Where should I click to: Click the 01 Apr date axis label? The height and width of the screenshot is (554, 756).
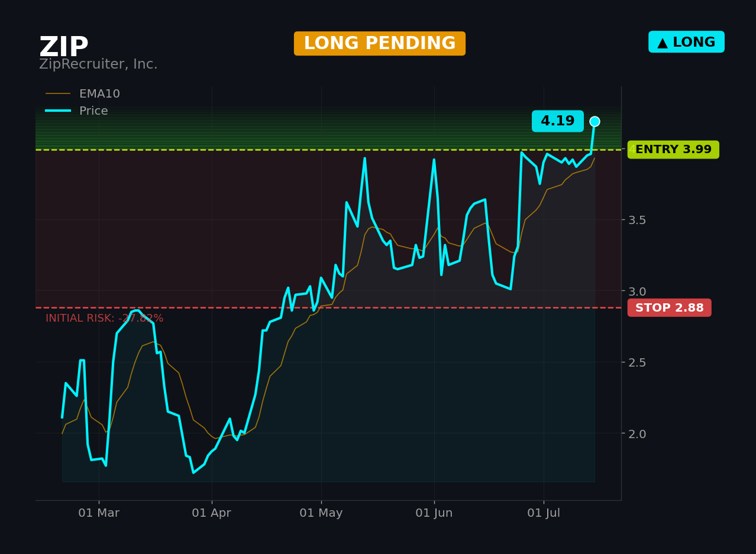click(x=212, y=513)
